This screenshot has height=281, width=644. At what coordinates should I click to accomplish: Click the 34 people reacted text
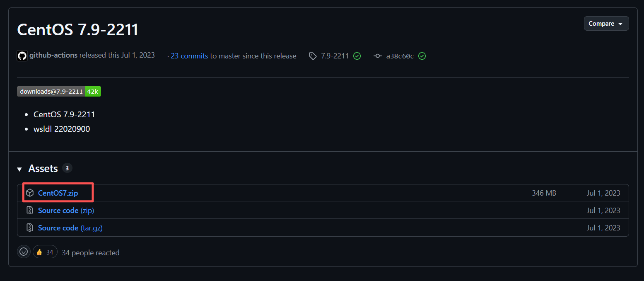point(90,252)
